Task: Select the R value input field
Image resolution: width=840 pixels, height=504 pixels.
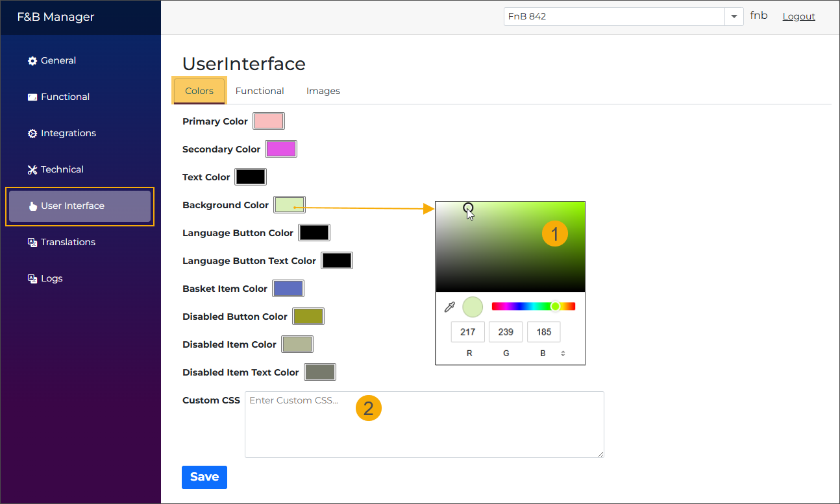Action: point(467,331)
